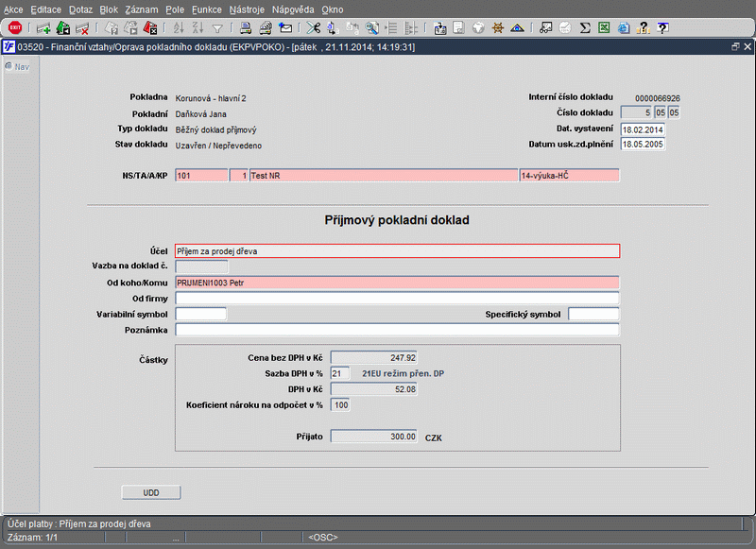The image size is (756, 549).
Task: Sort ascending with the A-Z icon
Action: coord(179,28)
